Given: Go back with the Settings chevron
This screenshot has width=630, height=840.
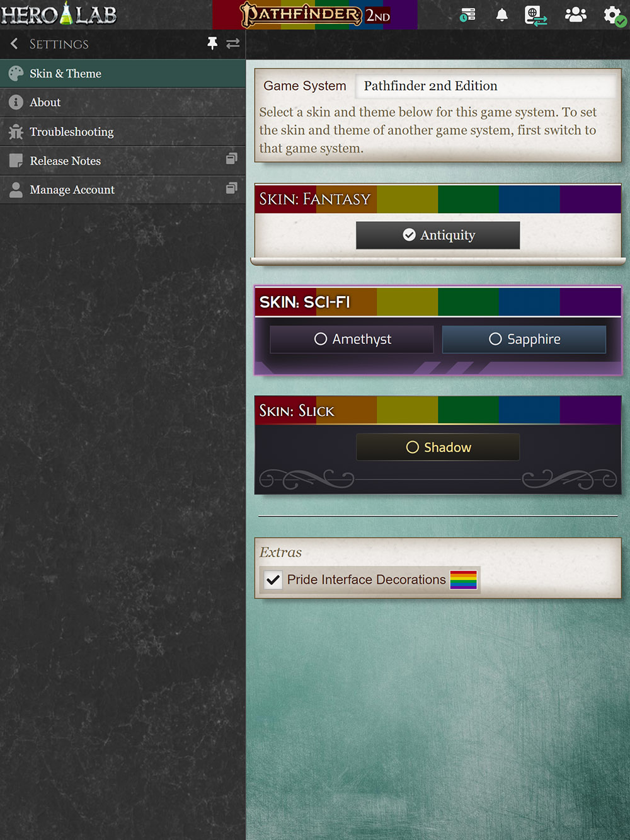Looking at the screenshot, I should click(x=14, y=43).
